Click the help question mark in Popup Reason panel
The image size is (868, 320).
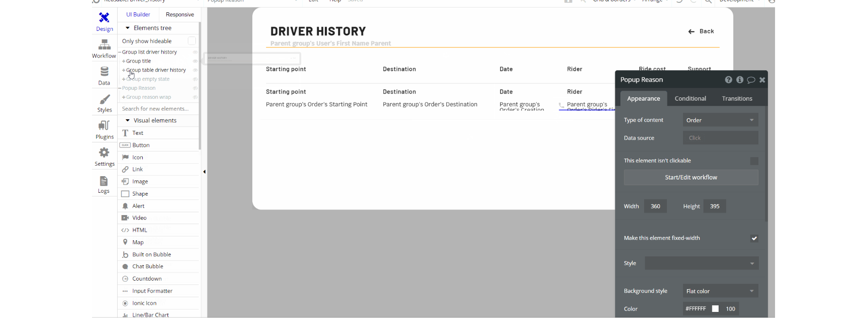coord(729,80)
